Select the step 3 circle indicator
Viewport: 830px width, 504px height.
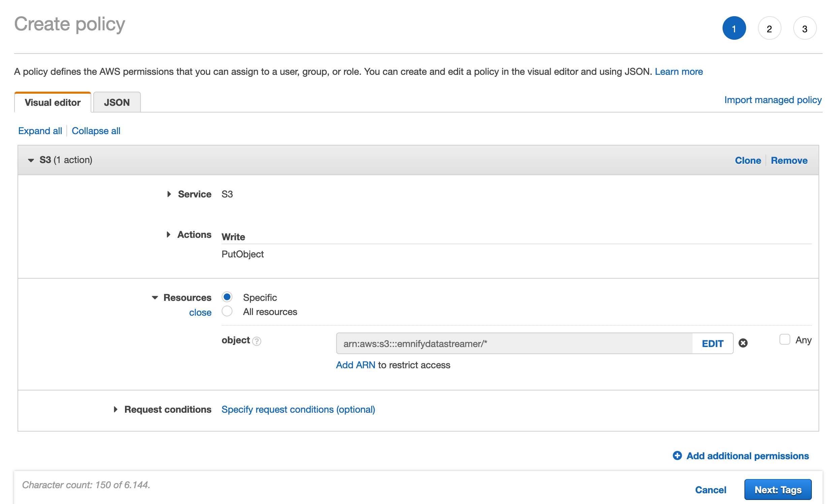[805, 28]
